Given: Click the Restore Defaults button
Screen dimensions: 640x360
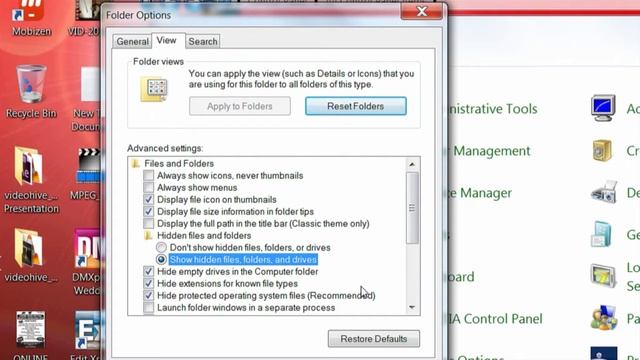Looking at the screenshot, I should click(373, 339).
